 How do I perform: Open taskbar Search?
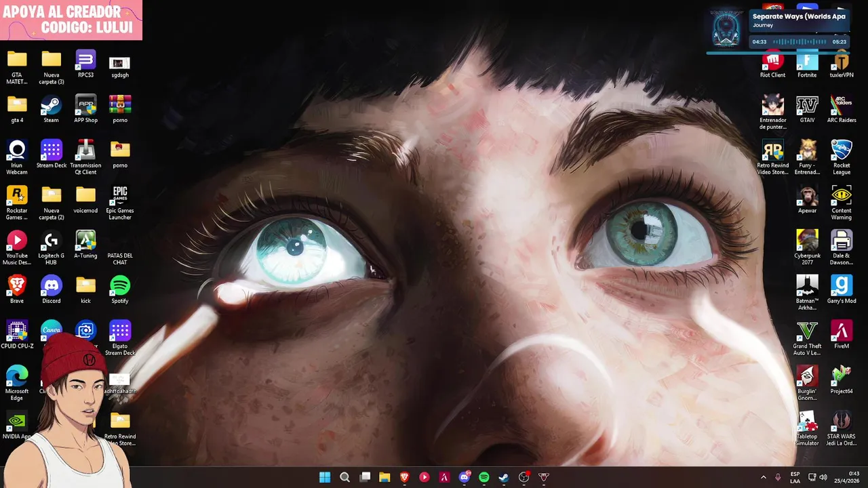pyautogui.click(x=344, y=477)
